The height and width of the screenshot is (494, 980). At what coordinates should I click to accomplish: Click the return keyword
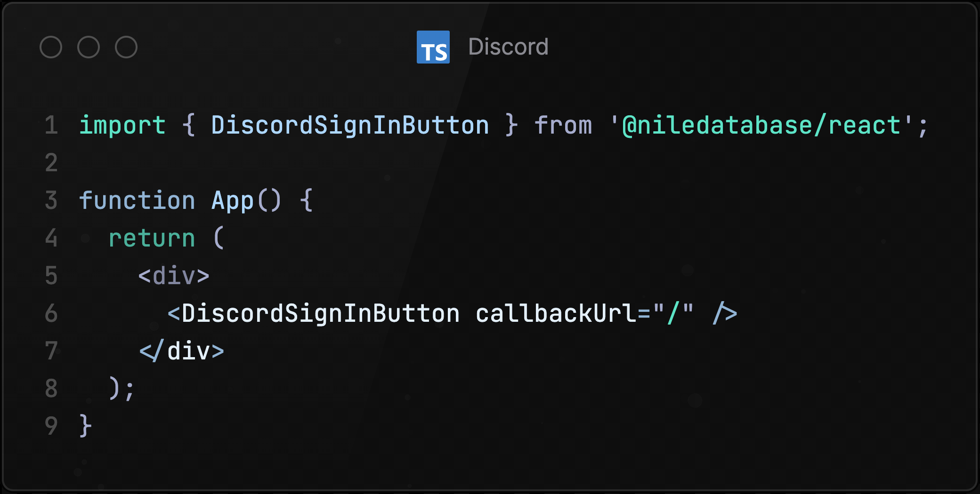tap(152, 239)
